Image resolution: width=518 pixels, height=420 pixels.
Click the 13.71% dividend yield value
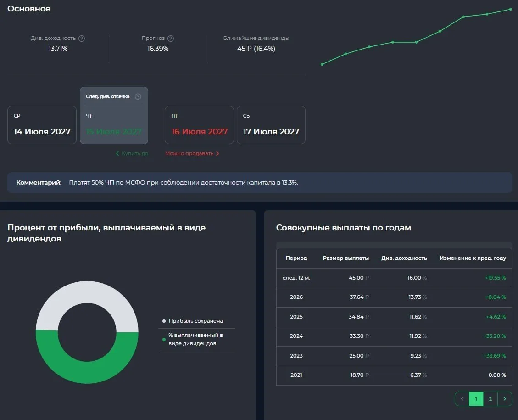pyautogui.click(x=58, y=49)
